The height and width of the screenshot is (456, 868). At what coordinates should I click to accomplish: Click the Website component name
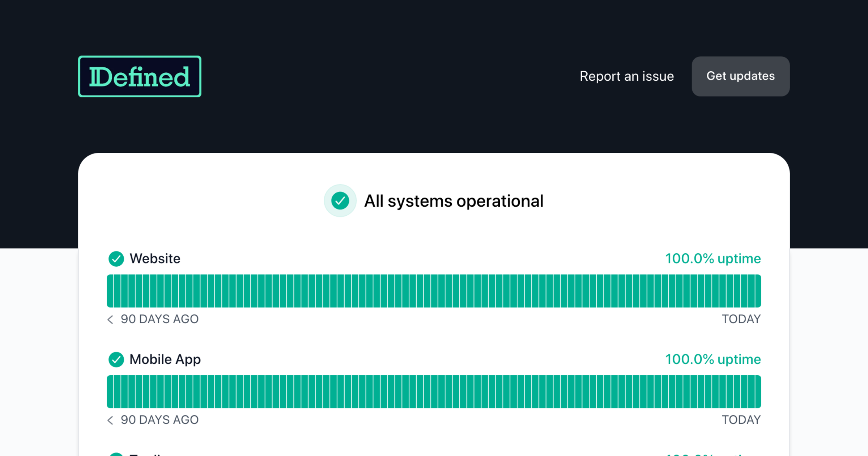point(155,259)
